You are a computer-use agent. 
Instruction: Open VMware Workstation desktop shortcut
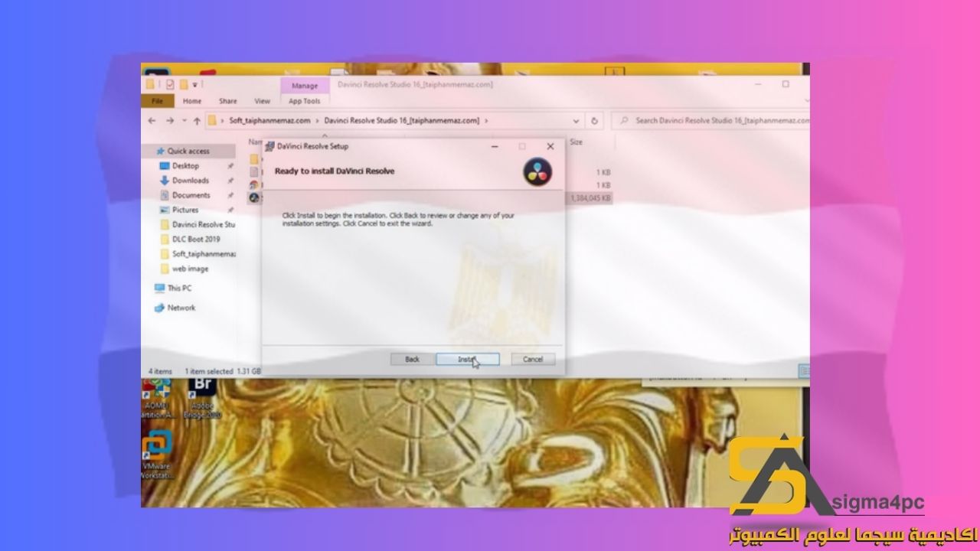click(x=158, y=455)
